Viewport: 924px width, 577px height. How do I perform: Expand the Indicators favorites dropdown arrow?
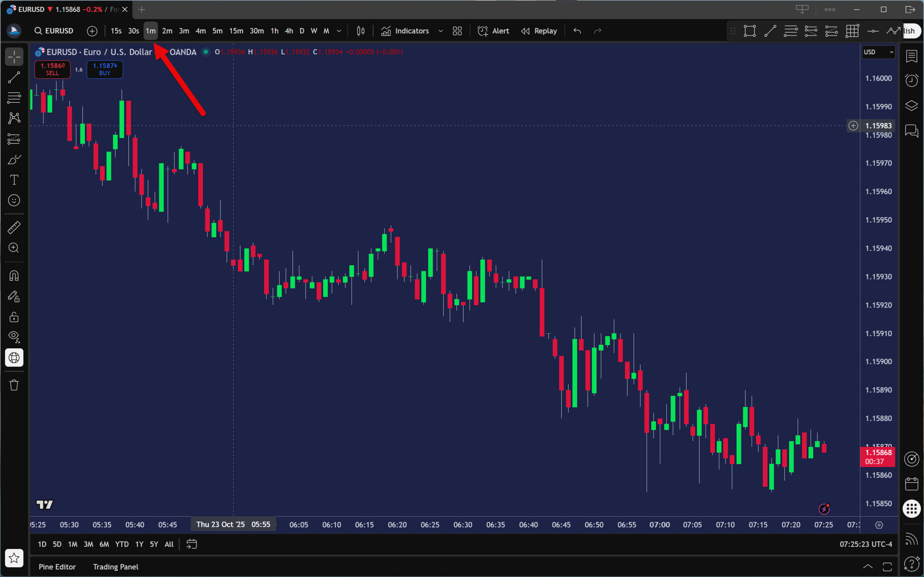pyautogui.click(x=441, y=31)
